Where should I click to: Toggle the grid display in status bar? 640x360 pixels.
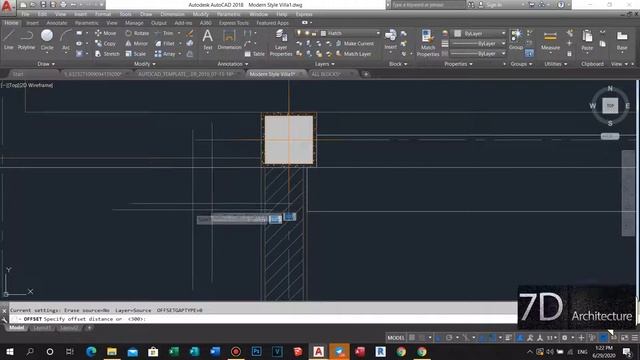(412, 338)
